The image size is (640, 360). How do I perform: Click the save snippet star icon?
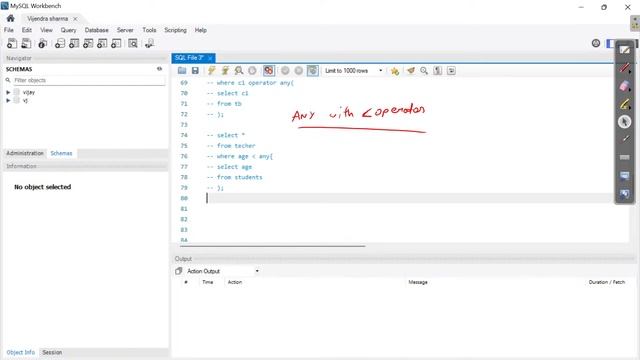tap(395, 71)
